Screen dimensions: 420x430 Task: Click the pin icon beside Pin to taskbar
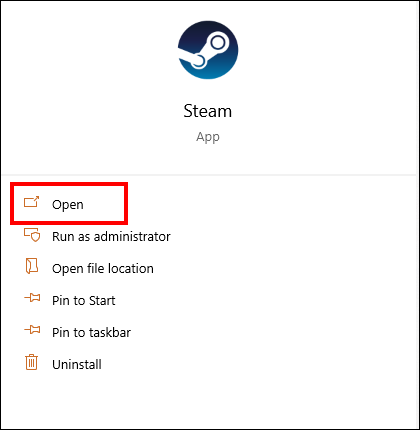click(x=32, y=330)
